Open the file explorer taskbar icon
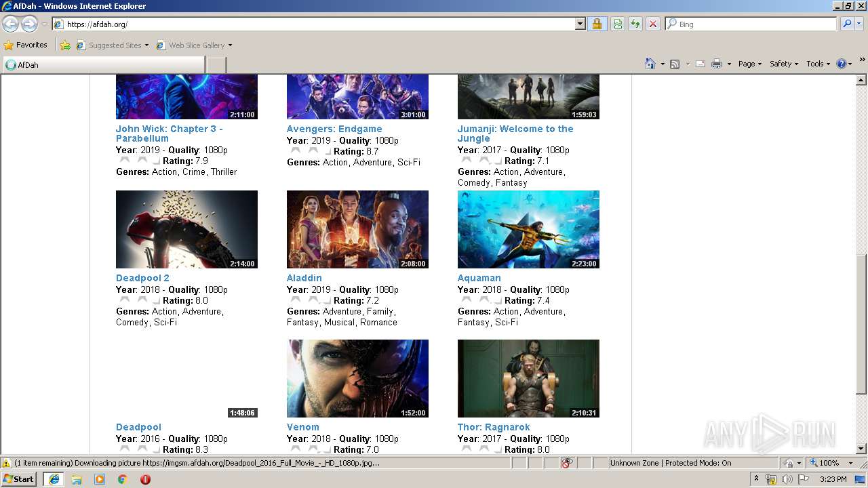 pyautogui.click(x=77, y=479)
